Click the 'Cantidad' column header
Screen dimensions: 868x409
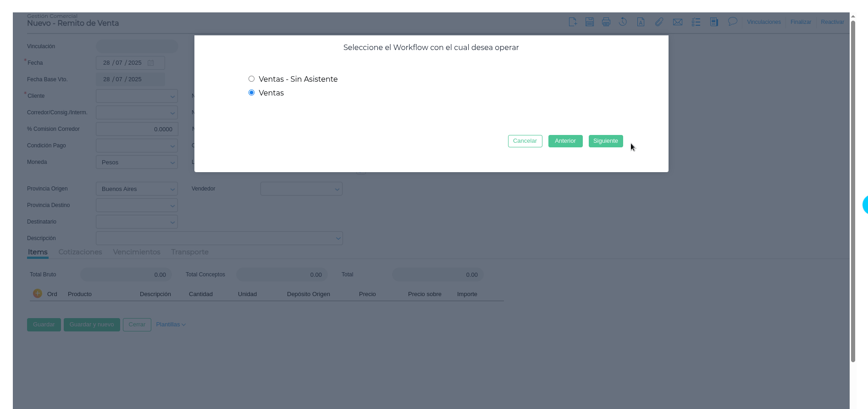point(201,294)
